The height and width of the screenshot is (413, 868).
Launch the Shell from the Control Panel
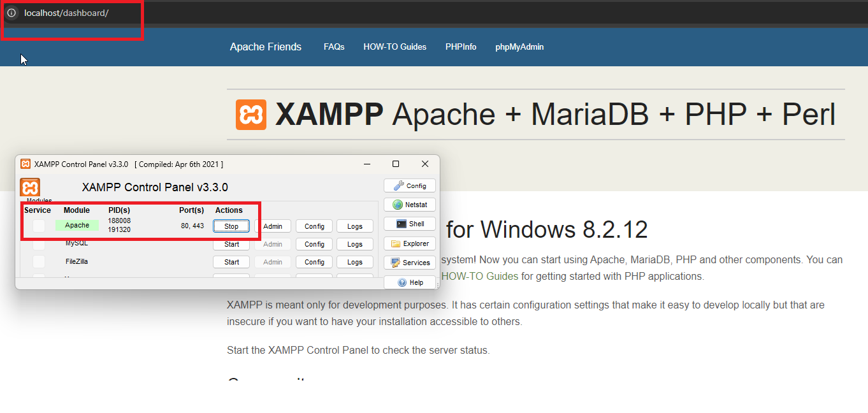[x=410, y=224]
